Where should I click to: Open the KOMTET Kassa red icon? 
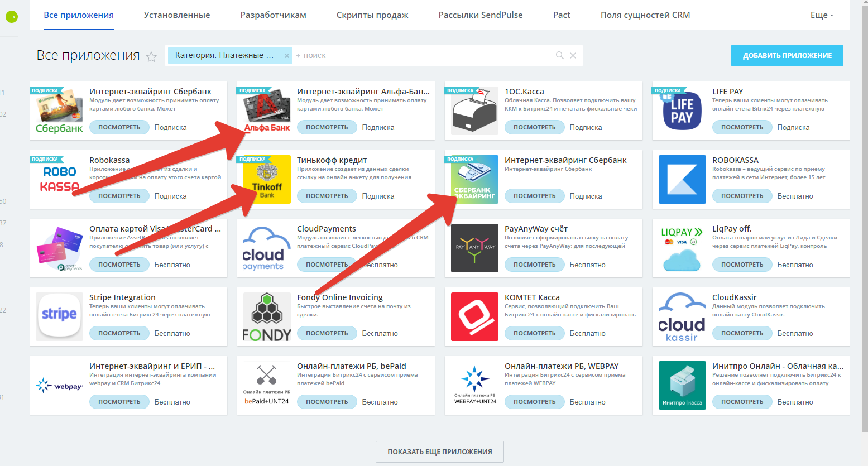474,316
